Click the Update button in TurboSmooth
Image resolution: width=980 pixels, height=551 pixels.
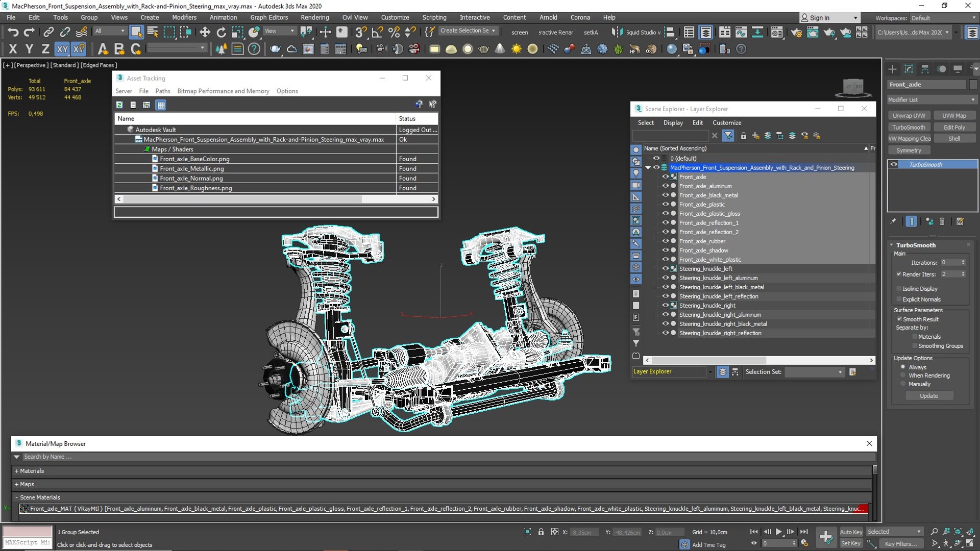[x=929, y=396]
